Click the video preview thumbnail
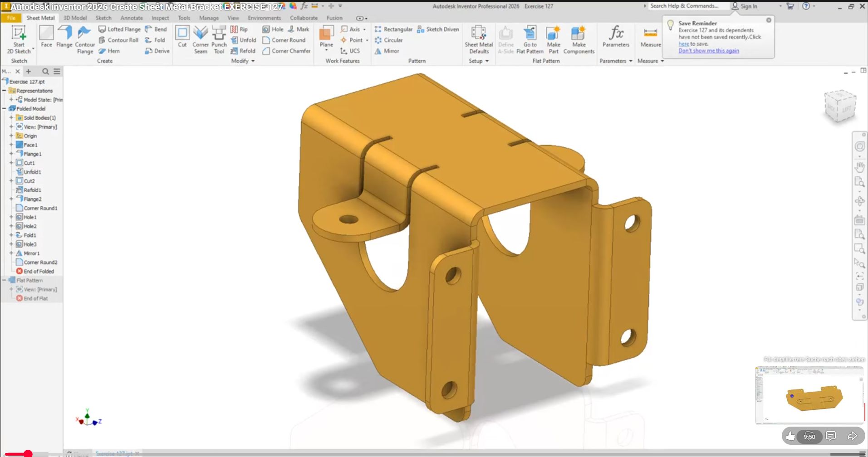The image size is (868, 457). tap(809, 395)
